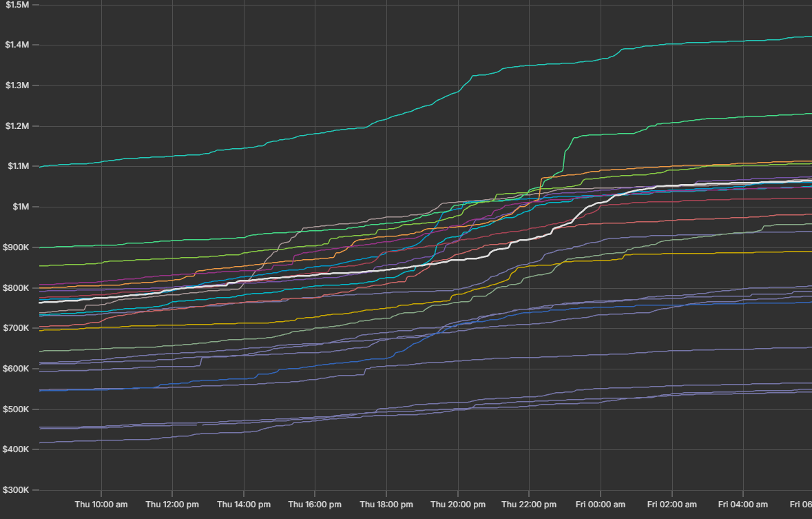This screenshot has height=519, width=812.
Task: Select the $1.1M y-axis label
Action: 18,166
